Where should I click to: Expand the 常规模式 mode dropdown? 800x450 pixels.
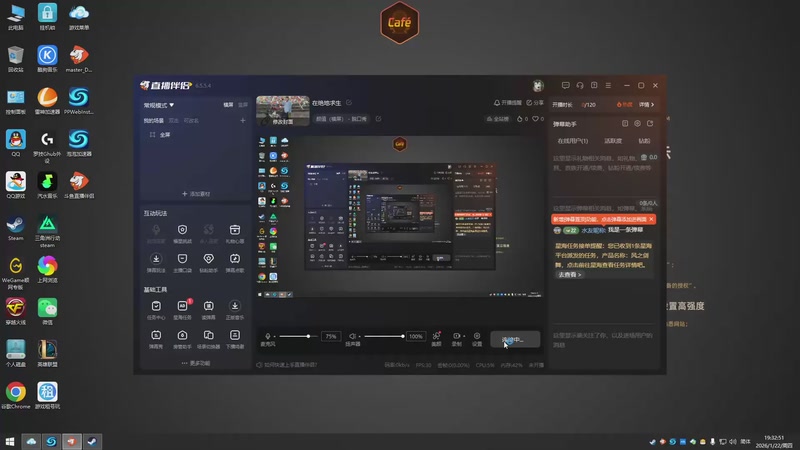159,105
